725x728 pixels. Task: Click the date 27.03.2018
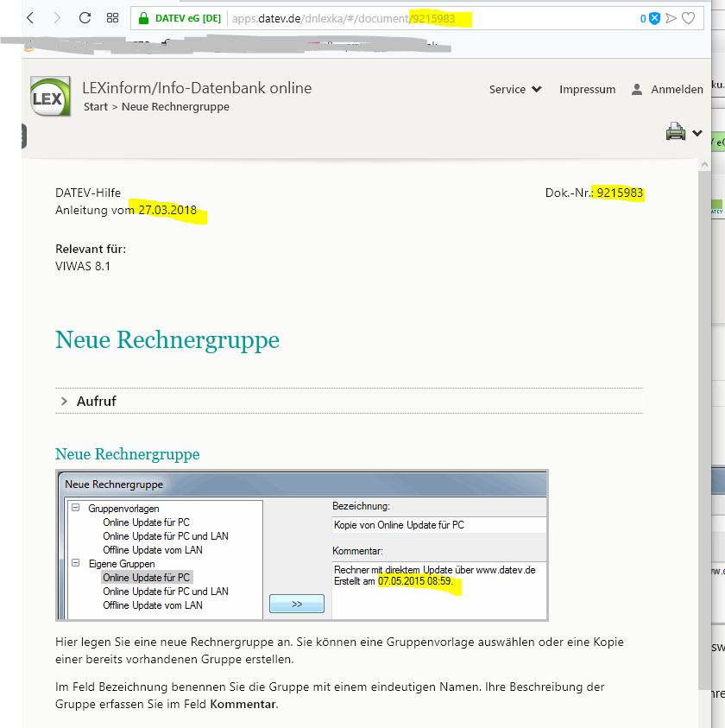pos(167,210)
